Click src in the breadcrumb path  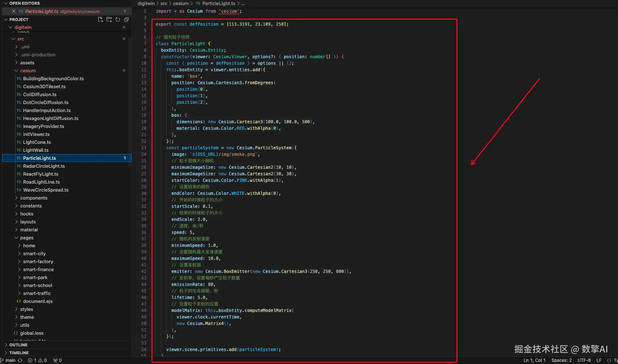(164, 4)
